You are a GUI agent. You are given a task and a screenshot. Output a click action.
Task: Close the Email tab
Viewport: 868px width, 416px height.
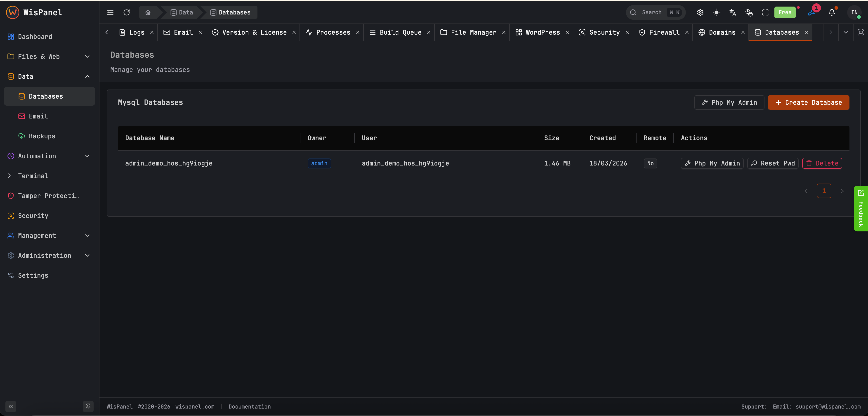pos(200,32)
